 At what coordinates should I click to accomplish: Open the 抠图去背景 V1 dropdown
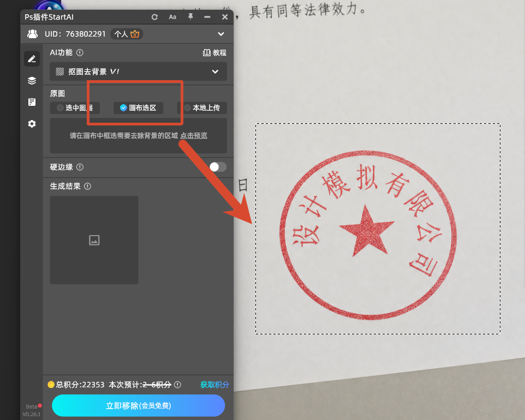pyautogui.click(x=138, y=71)
